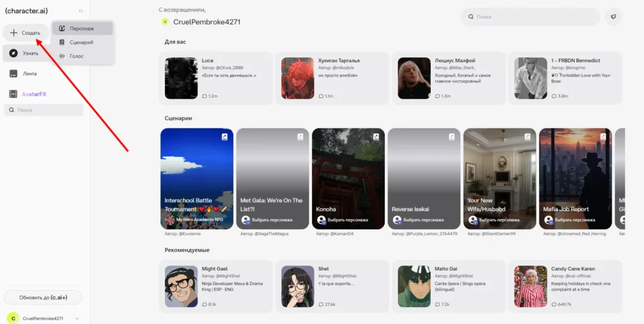Viewport: 644px width, 324px height.
Task: Open the Лента feed section
Action: [x=24, y=74]
